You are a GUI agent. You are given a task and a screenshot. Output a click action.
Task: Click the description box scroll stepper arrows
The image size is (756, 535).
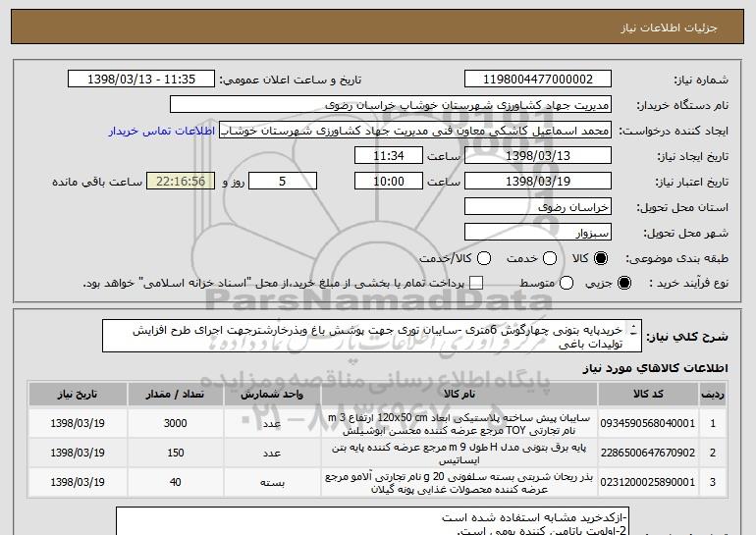point(633,330)
